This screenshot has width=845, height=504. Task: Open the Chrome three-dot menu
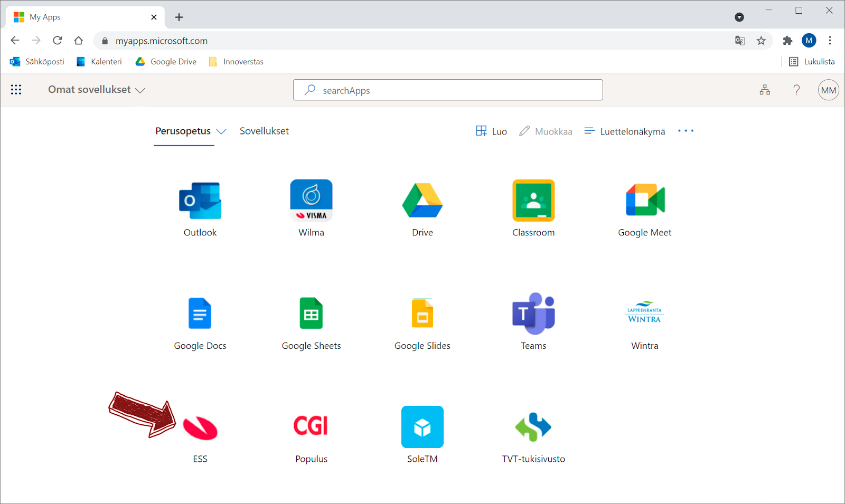(x=830, y=41)
